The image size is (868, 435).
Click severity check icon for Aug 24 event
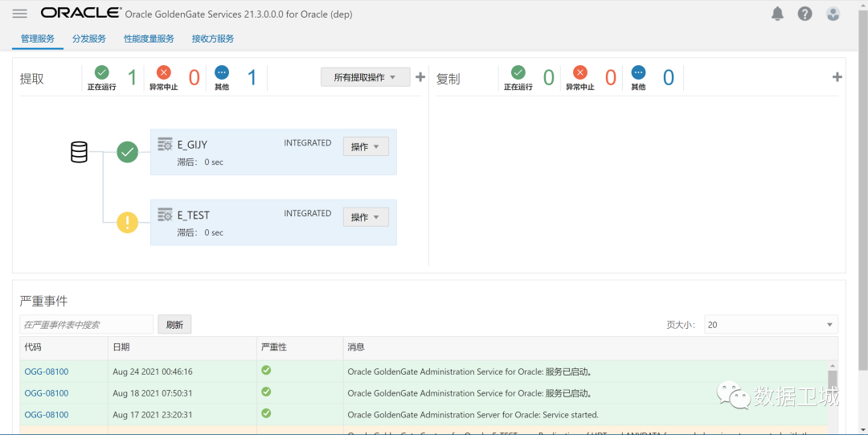[266, 370]
